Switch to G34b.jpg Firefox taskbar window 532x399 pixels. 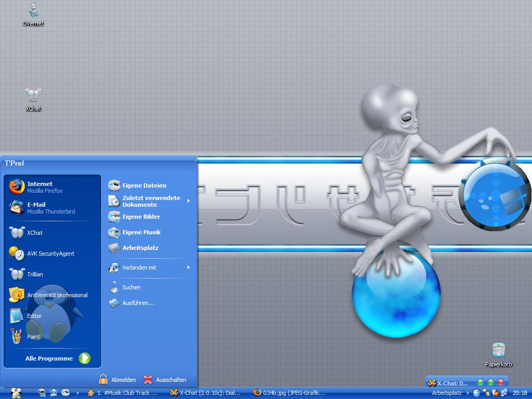289,393
